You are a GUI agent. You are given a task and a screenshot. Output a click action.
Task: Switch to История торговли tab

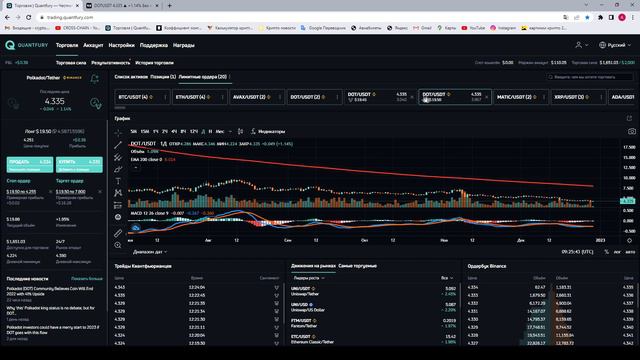pyautogui.click(x=154, y=63)
